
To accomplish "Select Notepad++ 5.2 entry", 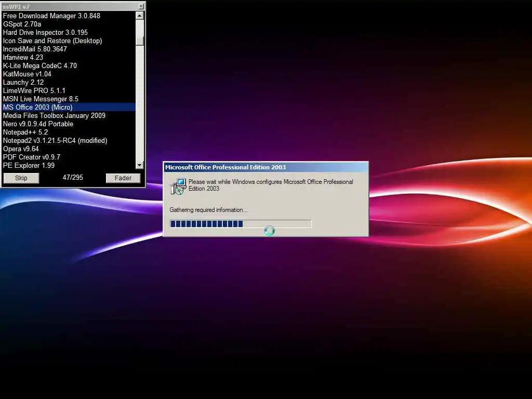I will coord(69,132).
